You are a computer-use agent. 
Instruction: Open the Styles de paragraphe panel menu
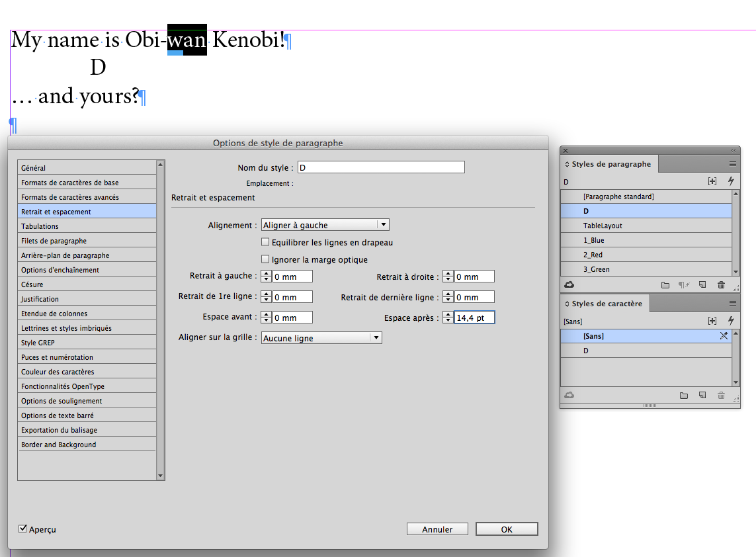pos(732,164)
